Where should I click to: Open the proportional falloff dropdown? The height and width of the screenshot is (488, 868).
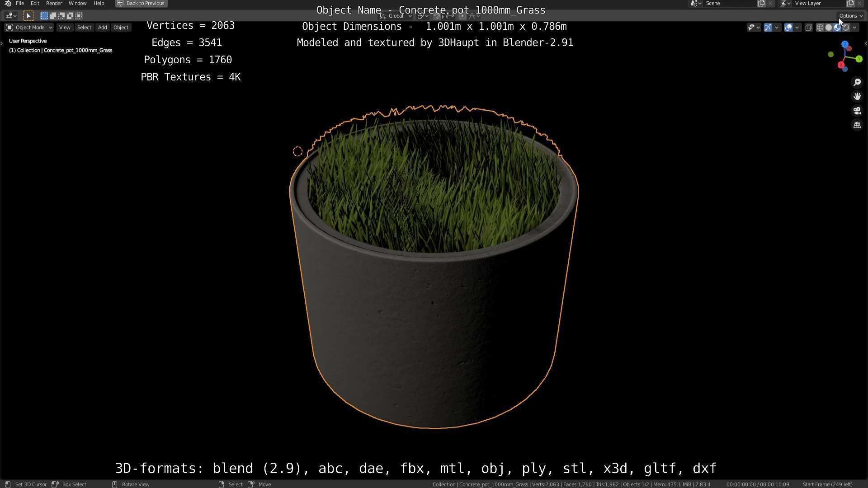pyautogui.click(x=473, y=16)
